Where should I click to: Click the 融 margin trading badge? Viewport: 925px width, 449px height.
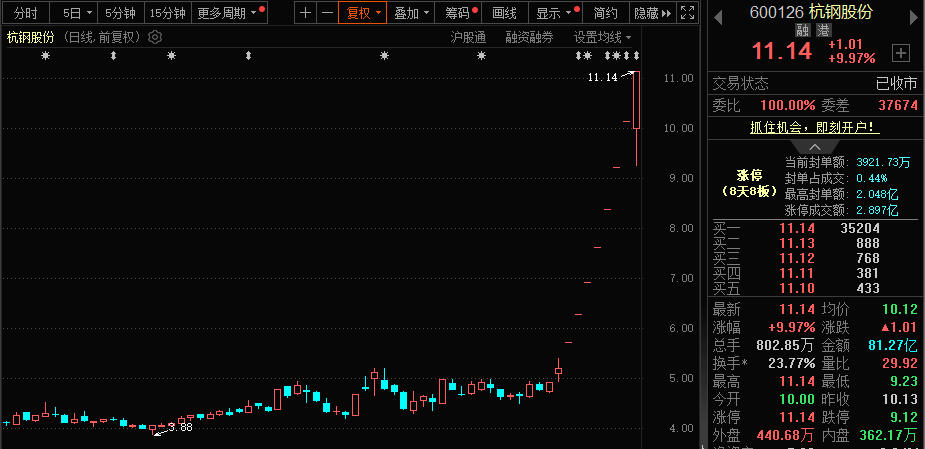[802, 30]
